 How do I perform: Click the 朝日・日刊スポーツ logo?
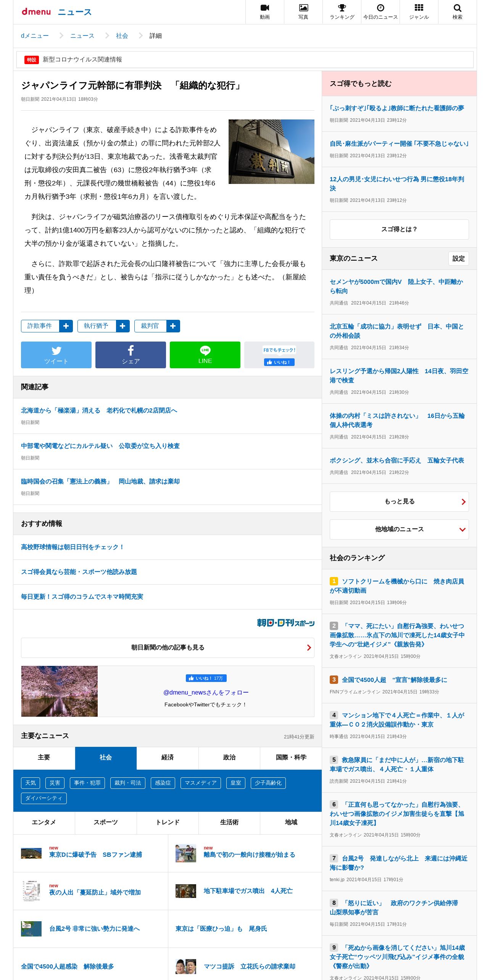[286, 623]
